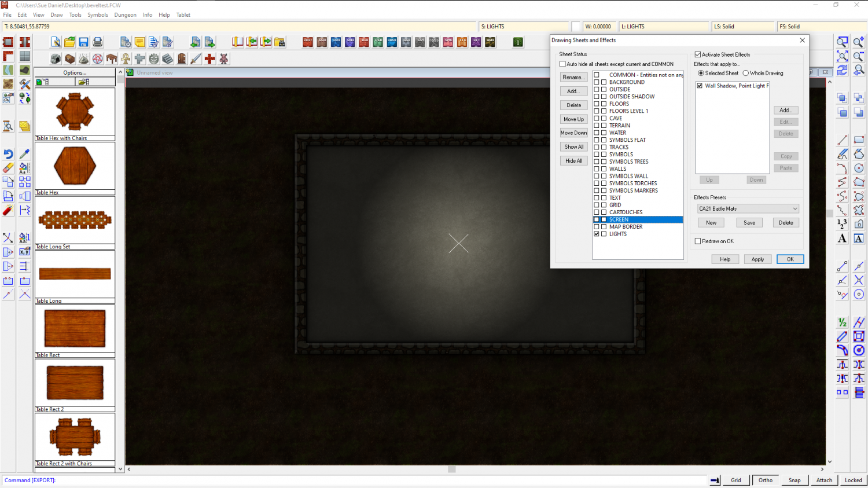Image resolution: width=868 pixels, height=488 pixels.
Task: Select the door symbol catalog icon
Action: (182, 58)
